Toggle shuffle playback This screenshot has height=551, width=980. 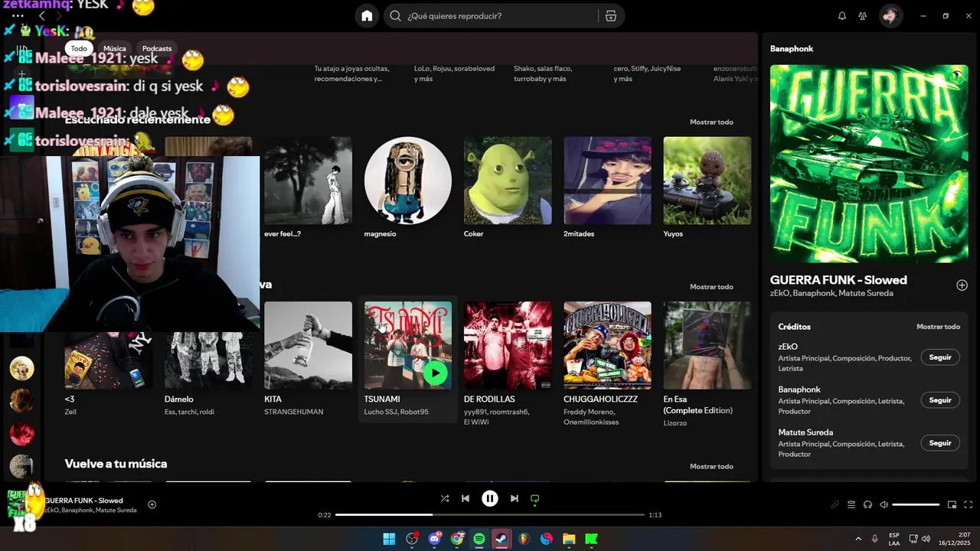pyautogui.click(x=445, y=498)
